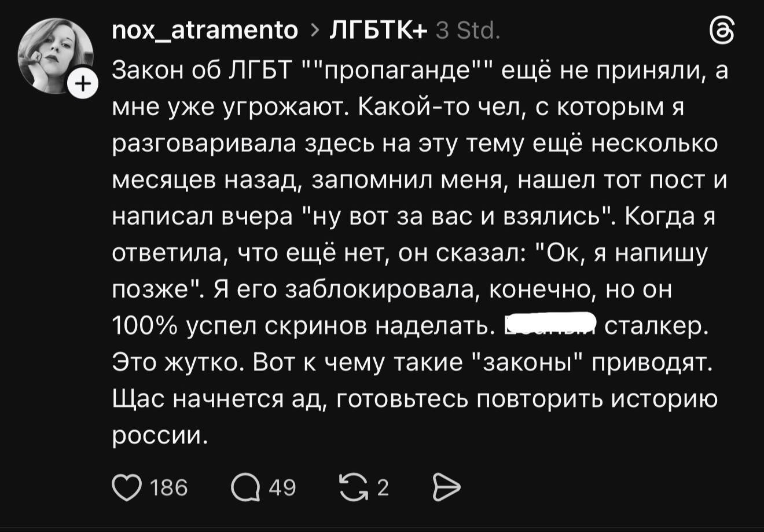View the 49 replies count
Image resolution: width=764 pixels, height=532 pixels.
(x=282, y=489)
